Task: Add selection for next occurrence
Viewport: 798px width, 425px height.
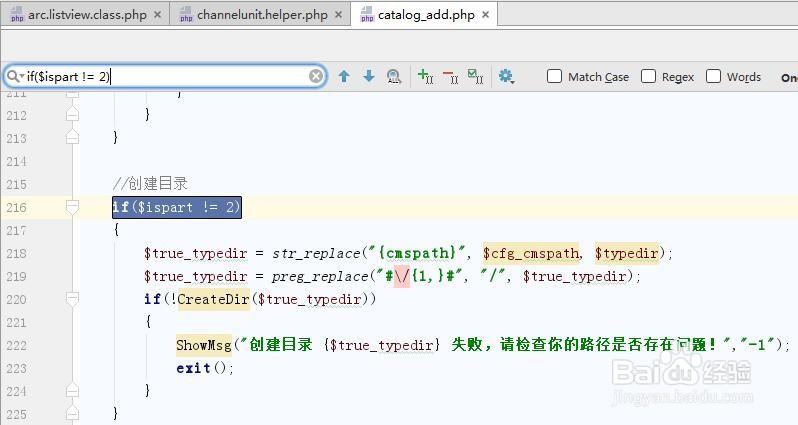Action: (425, 76)
